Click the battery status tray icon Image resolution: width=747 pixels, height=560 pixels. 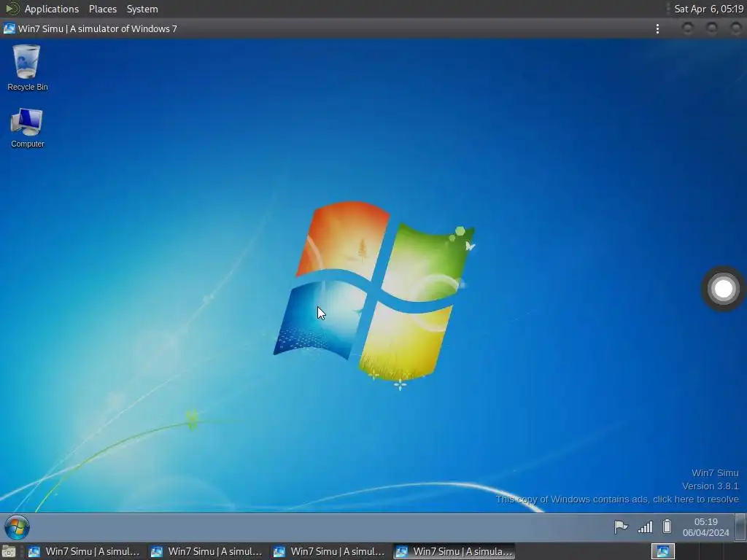667,526
